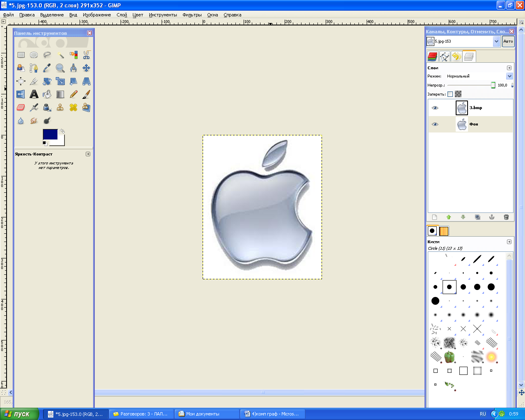Screen dimensions: 525x420
Task: Duplicate the current layer
Action: coord(477,217)
